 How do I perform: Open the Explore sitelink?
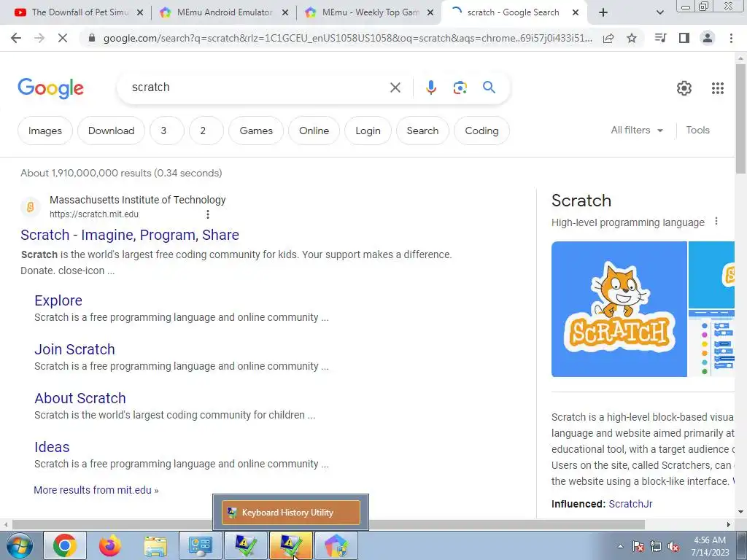click(x=58, y=300)
